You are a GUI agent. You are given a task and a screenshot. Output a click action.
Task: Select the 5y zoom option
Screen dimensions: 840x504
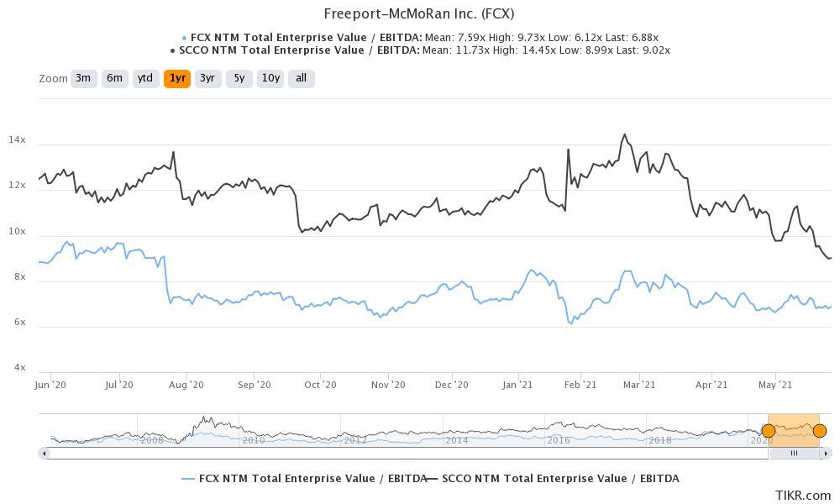[x=239, y=78]
